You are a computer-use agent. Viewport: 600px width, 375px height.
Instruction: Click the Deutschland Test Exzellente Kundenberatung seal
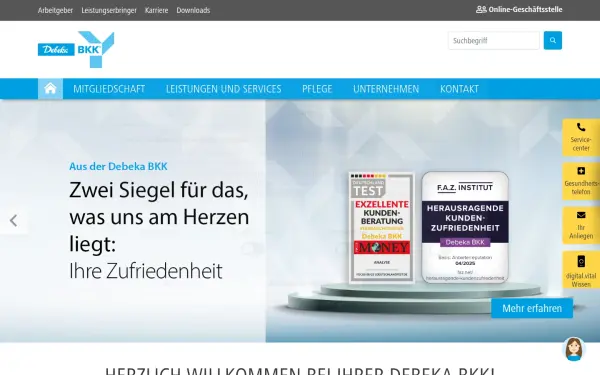[x=382, y=227]
